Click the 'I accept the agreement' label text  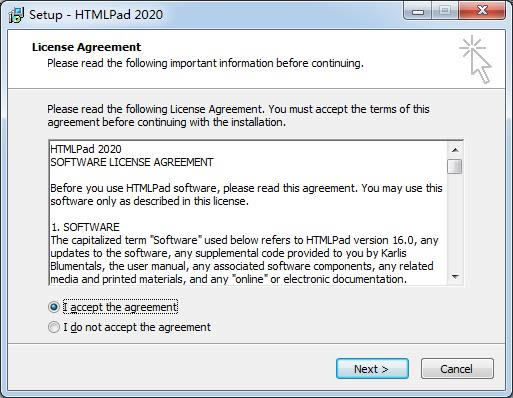(x=120, y=307)
